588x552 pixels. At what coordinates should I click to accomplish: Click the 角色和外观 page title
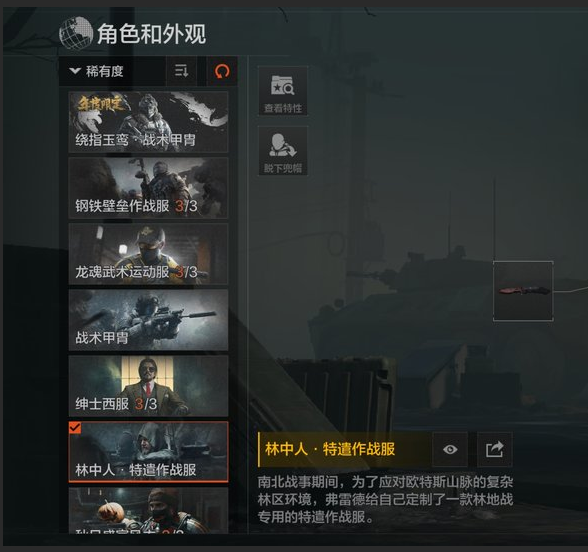pyautogui.click(x=152, y=34)
